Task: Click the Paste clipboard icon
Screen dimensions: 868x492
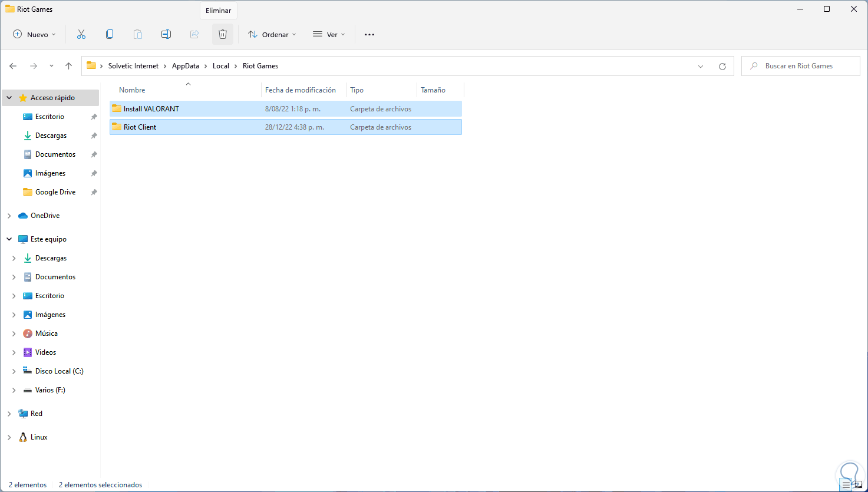Action: point(138,35)
